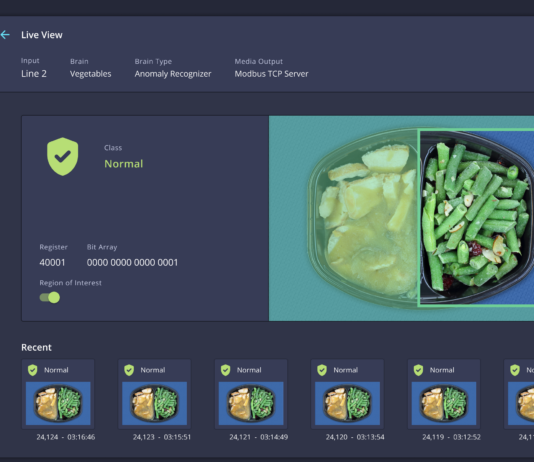Click the 'Live View' page title
This screenshot has height=462, width=534.
click(42, 35)
